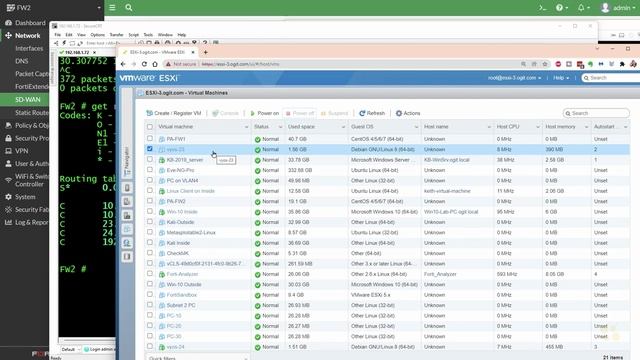The width and height of the screenshot is (640, 360).
Task: Click the Power on button
Action: [264, 113]
